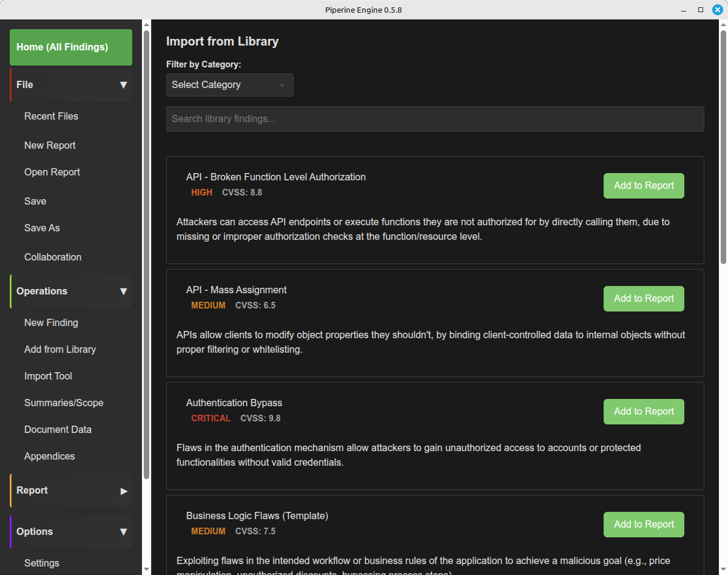This screenshot has height=575, width=728.
Task: Click the Search library findings field
Action: 434,119
